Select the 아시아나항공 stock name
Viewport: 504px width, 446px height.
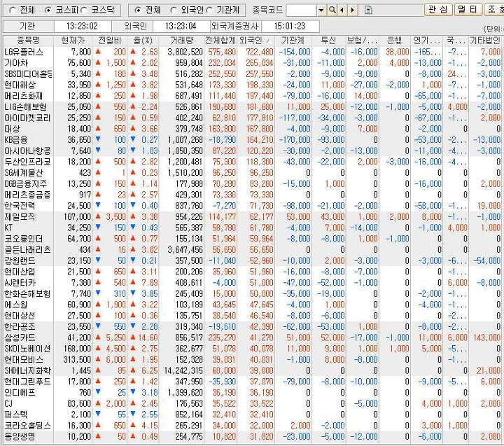coord(27,151)
